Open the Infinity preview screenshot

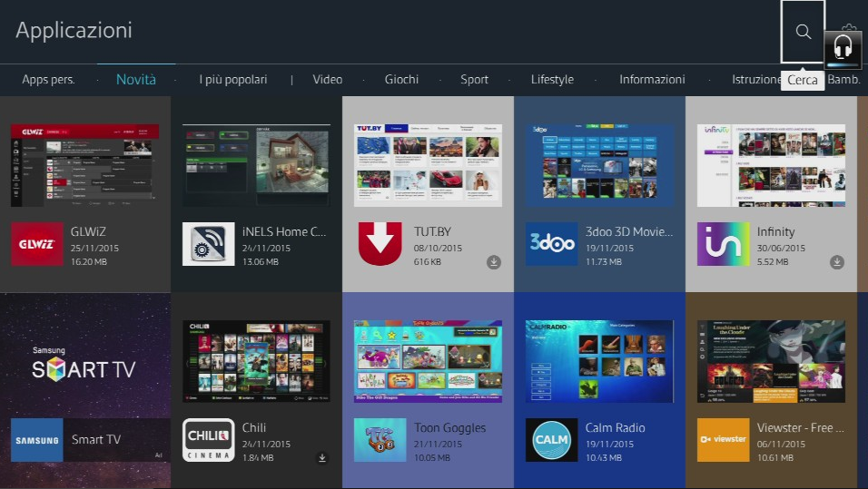tap(771, 165)
